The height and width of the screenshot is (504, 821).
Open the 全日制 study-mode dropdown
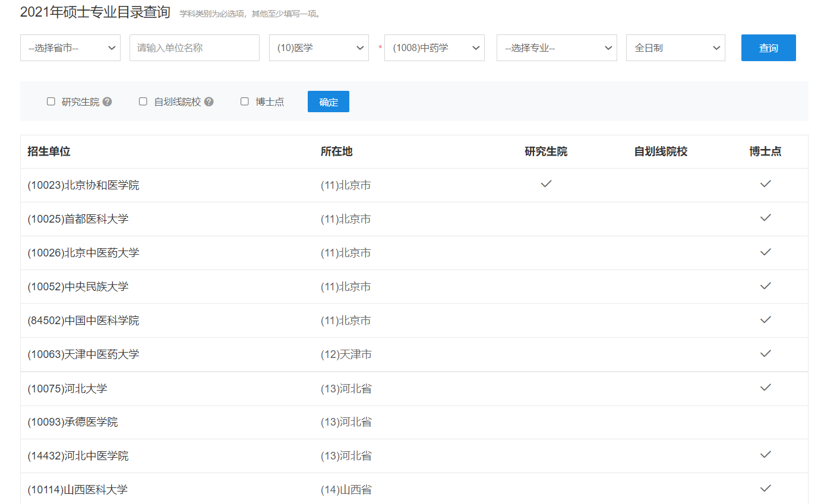pyautogui.click(x=675, y=47)
